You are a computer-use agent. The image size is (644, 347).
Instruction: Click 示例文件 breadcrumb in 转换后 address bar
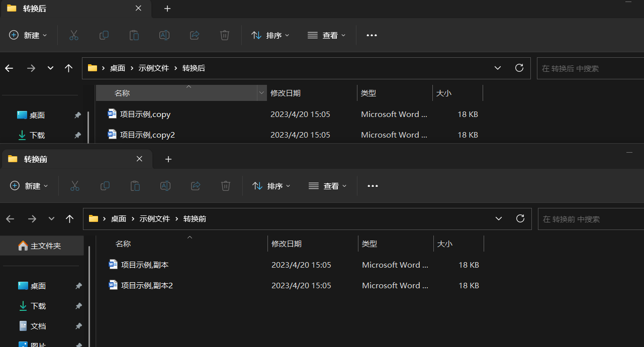pyautogui.click(x=154, y=68)
